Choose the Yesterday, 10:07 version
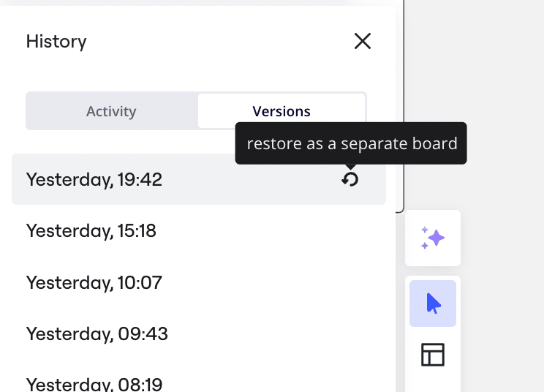The width and height of the screenshot is (544, 392). [94, 282]
